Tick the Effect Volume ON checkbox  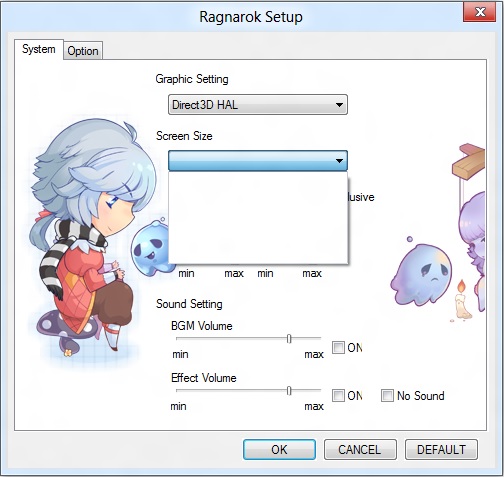tap(338, 396)
